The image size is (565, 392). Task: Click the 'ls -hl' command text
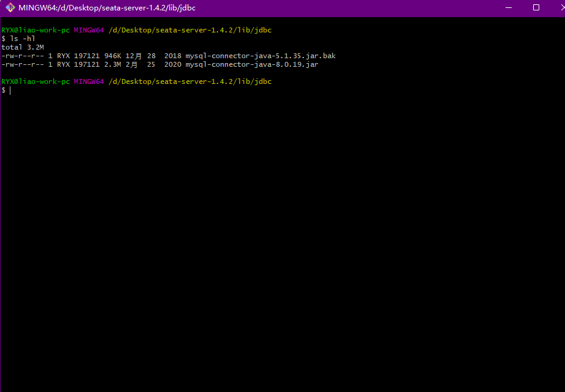[22, 39]
